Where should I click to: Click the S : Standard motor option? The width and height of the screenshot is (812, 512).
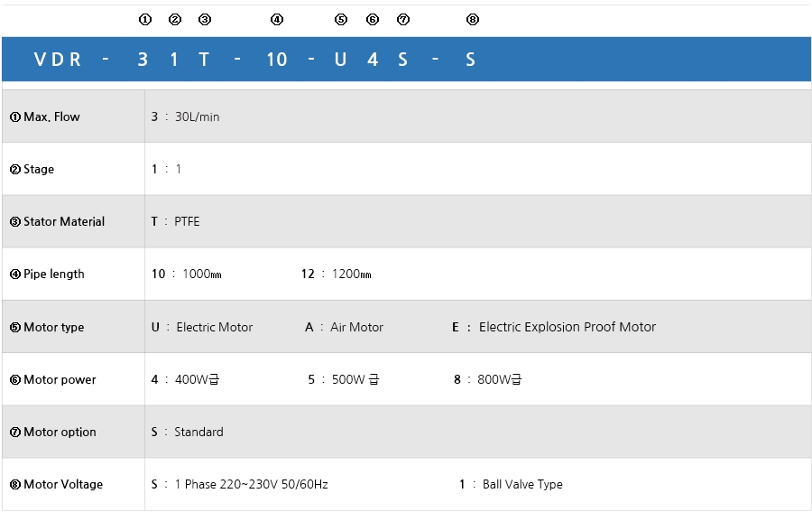coord(187,432)
